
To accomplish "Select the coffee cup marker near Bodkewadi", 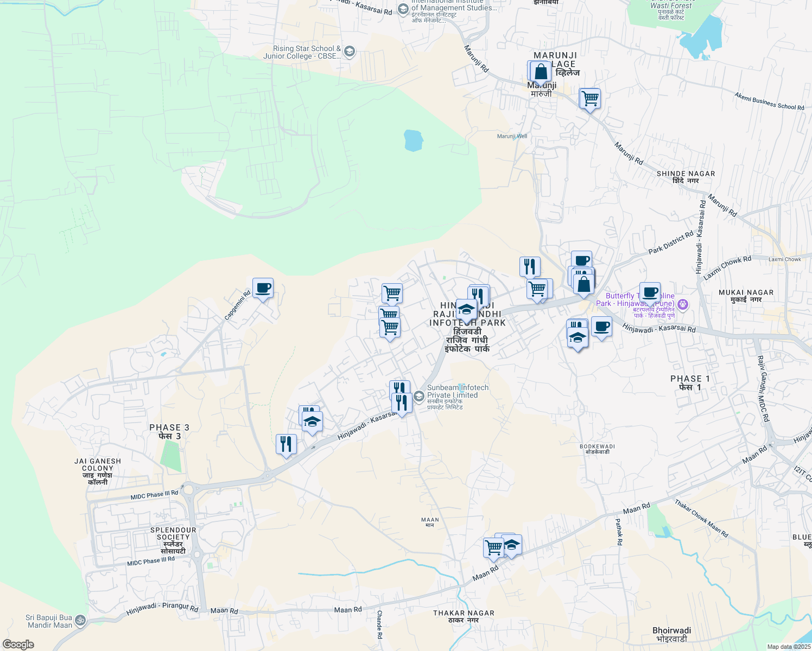I will [601, 326].
